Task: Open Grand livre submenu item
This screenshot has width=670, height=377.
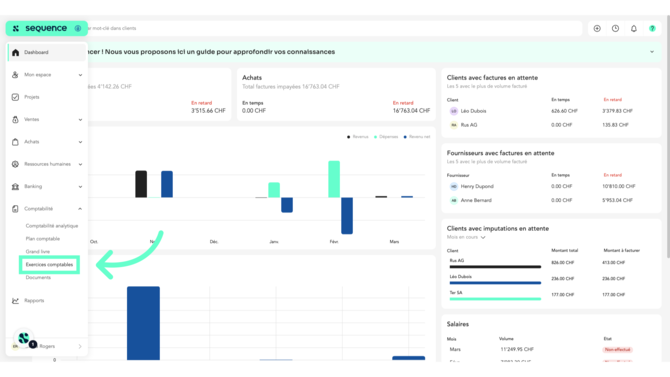Action: pyautogui.click(x=38, y=252)
